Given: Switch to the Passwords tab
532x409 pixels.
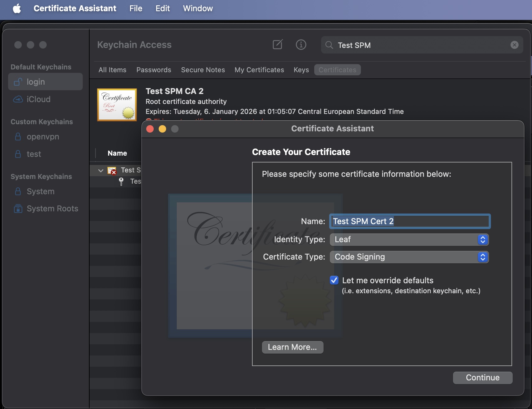Looking at the screenshot, I should click(x=154, y=70).
